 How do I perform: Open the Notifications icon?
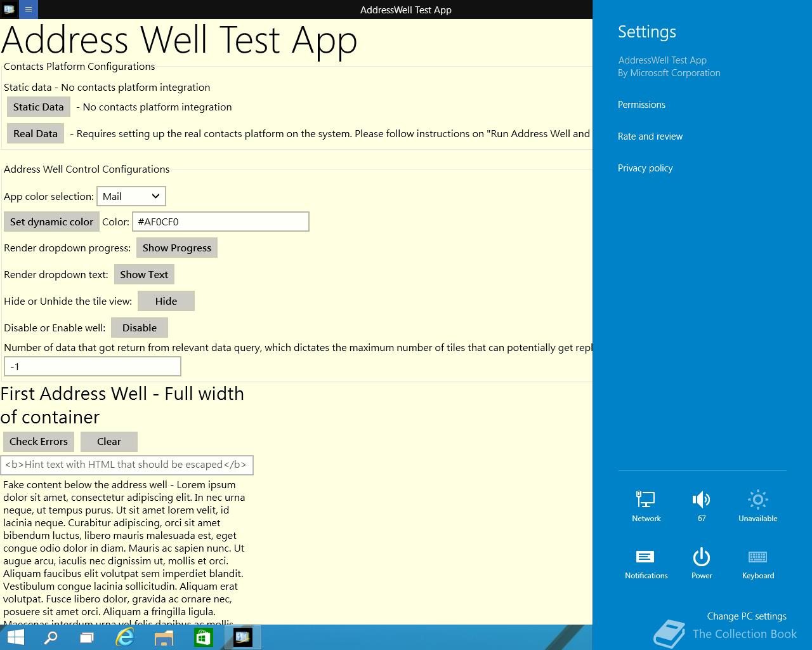646,563
